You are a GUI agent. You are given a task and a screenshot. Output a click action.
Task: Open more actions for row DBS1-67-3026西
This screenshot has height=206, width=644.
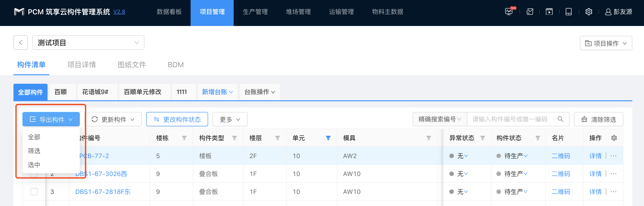pos(614,174)
